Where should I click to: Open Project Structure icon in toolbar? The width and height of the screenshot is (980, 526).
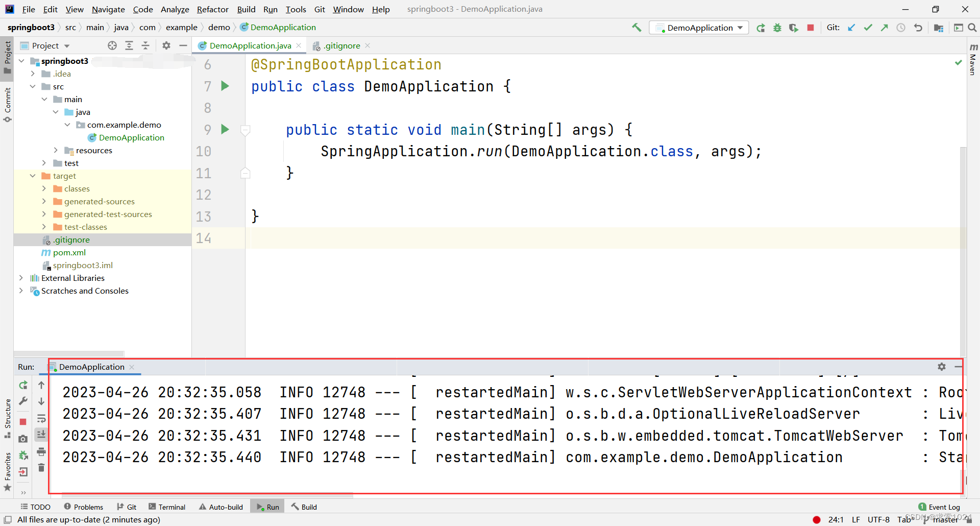[938, 28]
